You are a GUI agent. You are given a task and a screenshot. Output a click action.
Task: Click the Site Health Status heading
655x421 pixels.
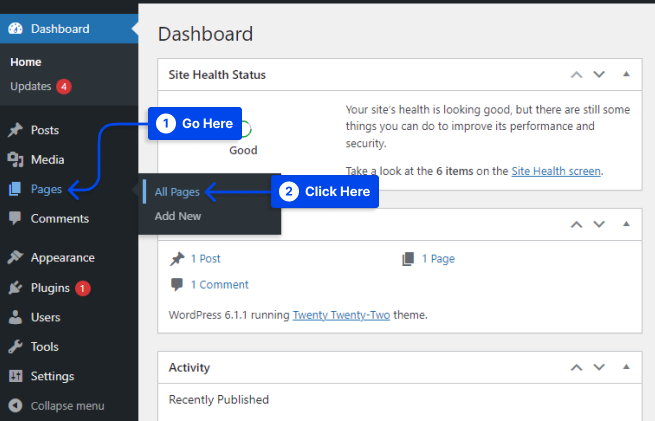click(x=217, y=75)
